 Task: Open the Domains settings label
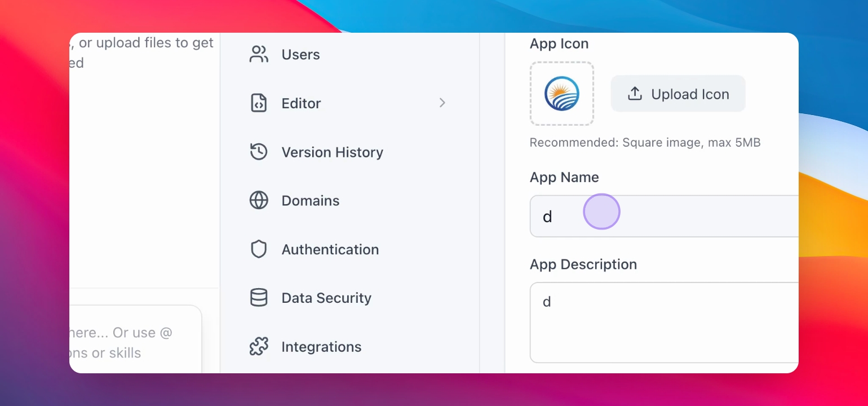(x=311, y=201)
